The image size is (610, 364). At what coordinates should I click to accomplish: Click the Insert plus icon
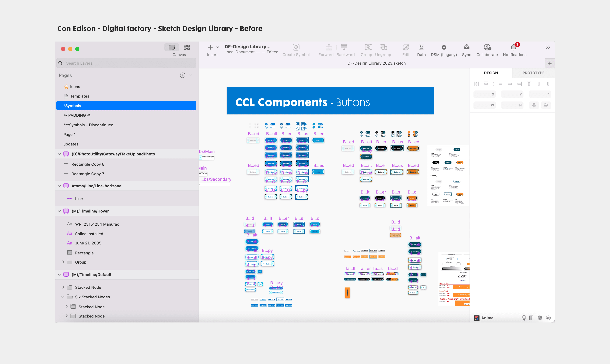tap(210, 47)
